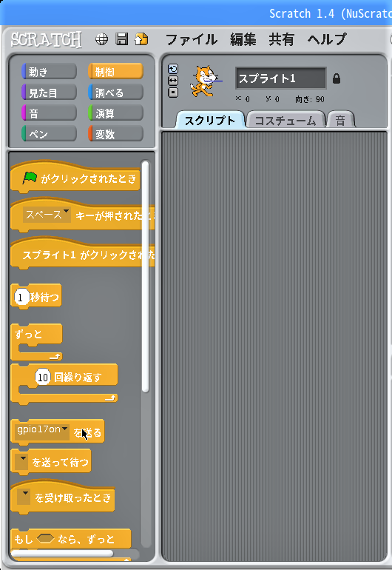
Task: Click the cat sprite thumbnail
Action: point(204,81)
